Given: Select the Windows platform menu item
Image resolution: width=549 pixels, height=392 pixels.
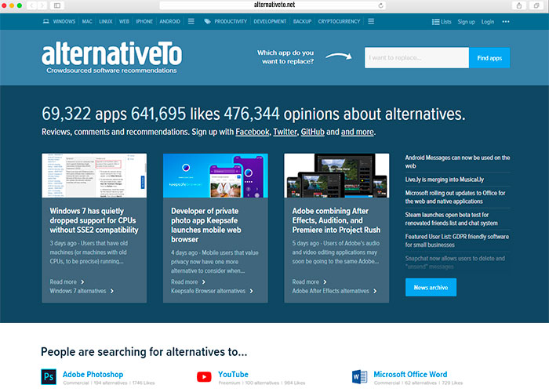Looking at the screenshot, I should pyautogui.click(x=64, y=21).
